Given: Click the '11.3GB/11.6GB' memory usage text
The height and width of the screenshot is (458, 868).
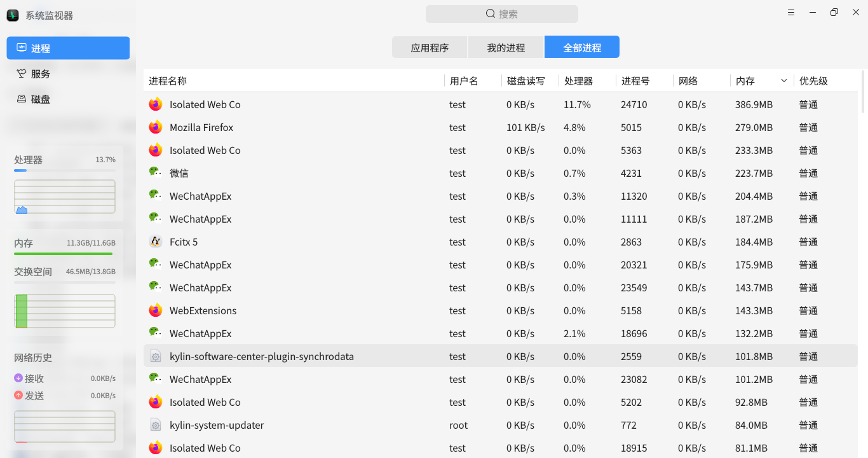Looking at the screenshot, I should click(x=91, y=243).
